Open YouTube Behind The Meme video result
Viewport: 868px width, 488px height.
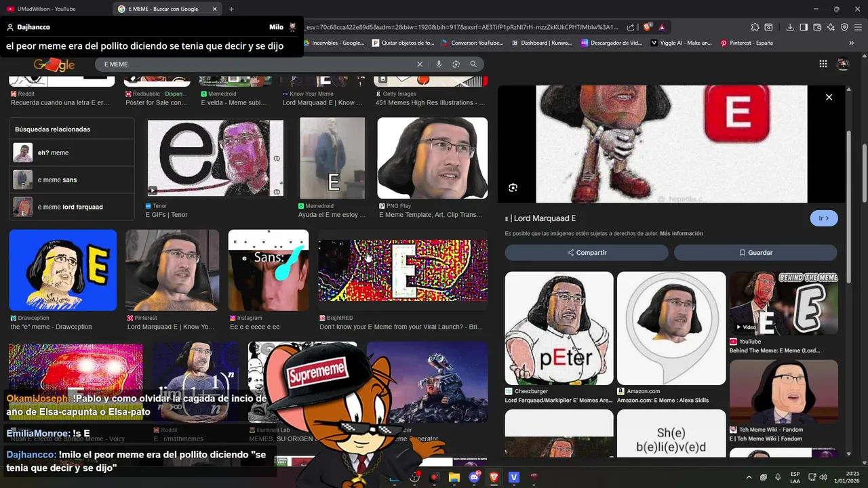tap(783, 304)
